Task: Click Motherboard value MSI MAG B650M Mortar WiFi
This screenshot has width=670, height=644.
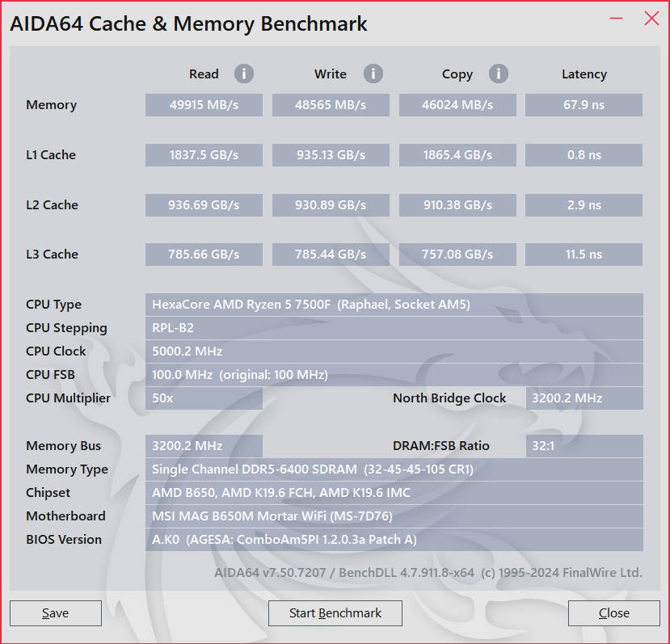Action: point(394,516)
